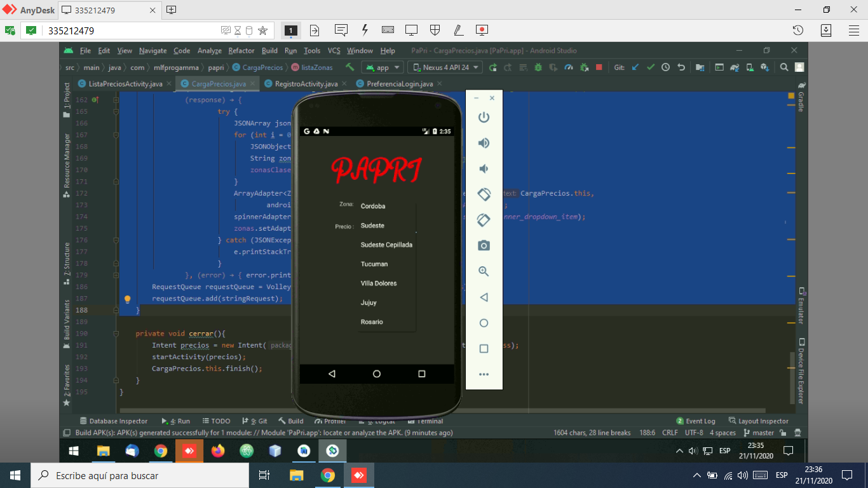Open the Build menu
Screen dimensions: 868x488
[269, 51]
